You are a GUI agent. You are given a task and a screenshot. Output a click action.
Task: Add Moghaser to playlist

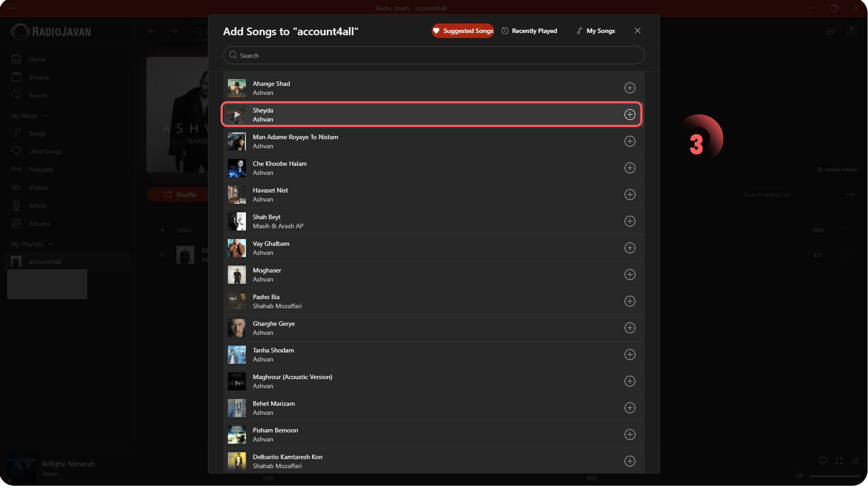(630, 275)
